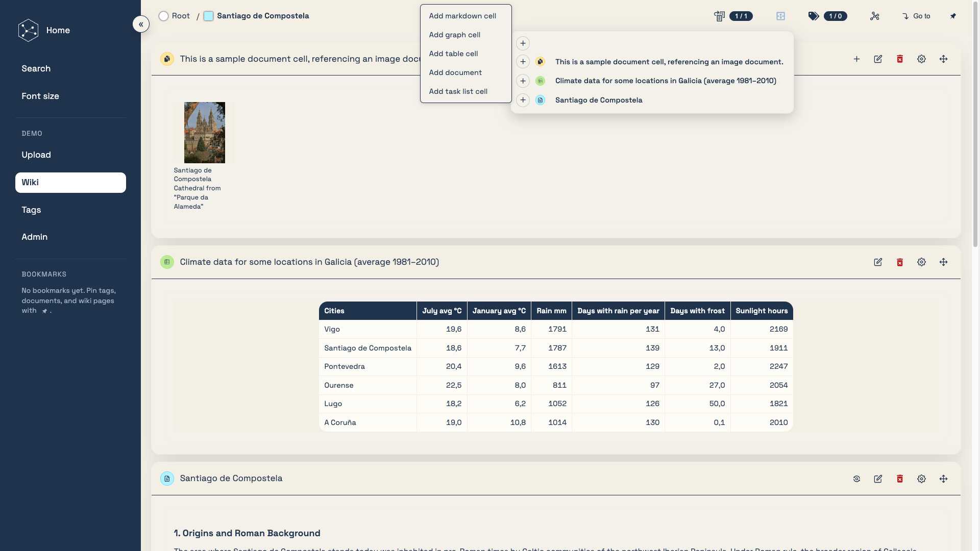This screenshot has width=980, height=551.
Task: Click the light blue page checkbox in breadcrumb
Action: click(208, 16)
